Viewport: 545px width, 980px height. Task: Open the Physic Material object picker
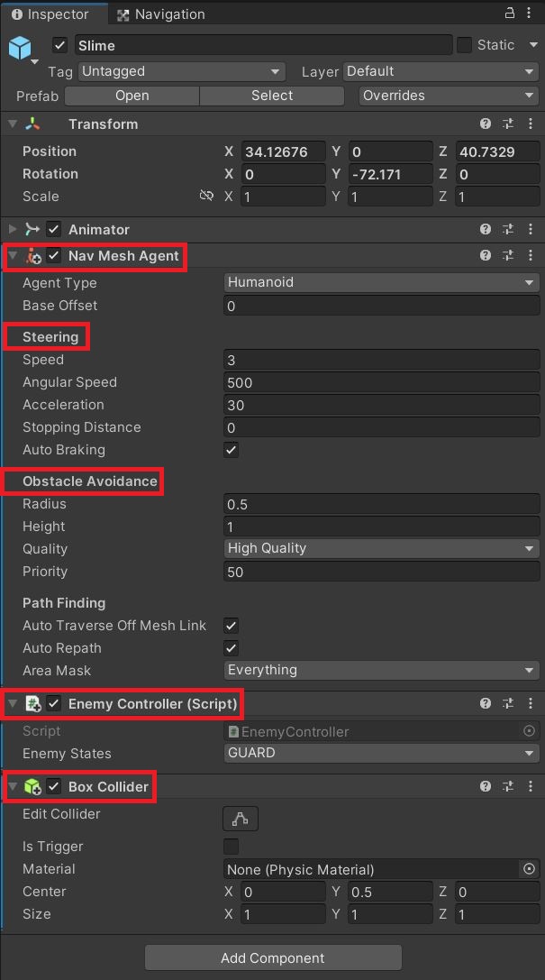(529, 869)
